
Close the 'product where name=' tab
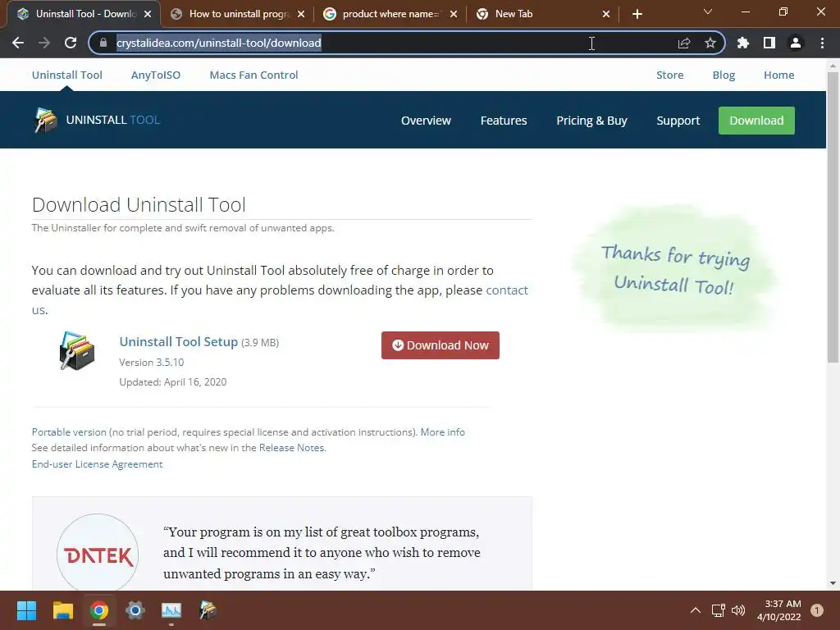[454, 14]
